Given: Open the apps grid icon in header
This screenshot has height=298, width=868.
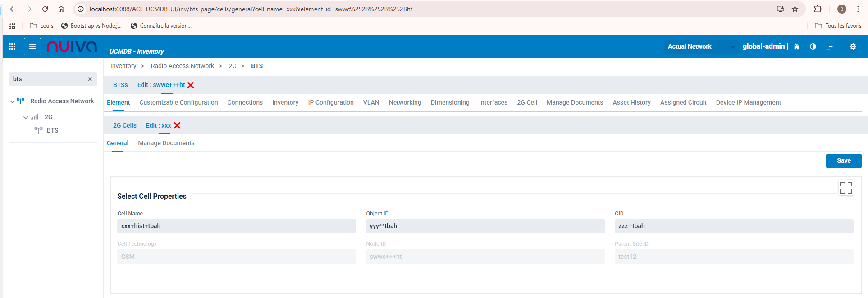Looking at the screenshot, I should pyautogui.click(x=12, y=46).
